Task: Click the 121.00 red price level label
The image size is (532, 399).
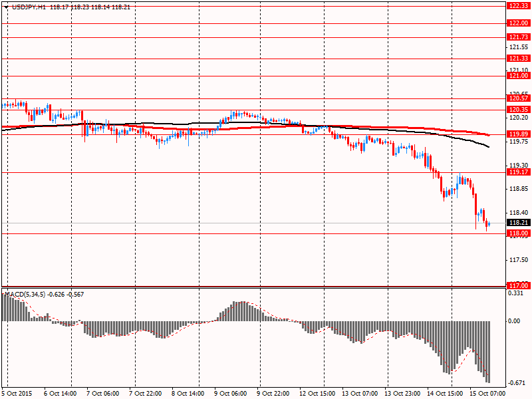Action: point(518,76)
